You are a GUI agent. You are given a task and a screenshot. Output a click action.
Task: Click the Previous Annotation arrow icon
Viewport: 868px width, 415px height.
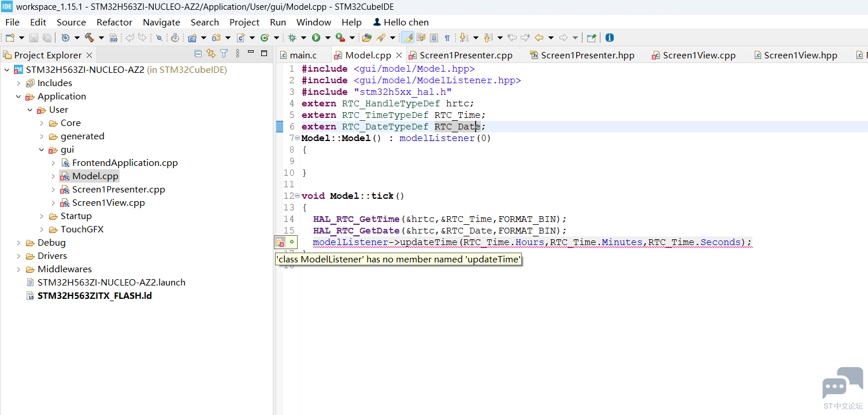(x=488, y=38)
